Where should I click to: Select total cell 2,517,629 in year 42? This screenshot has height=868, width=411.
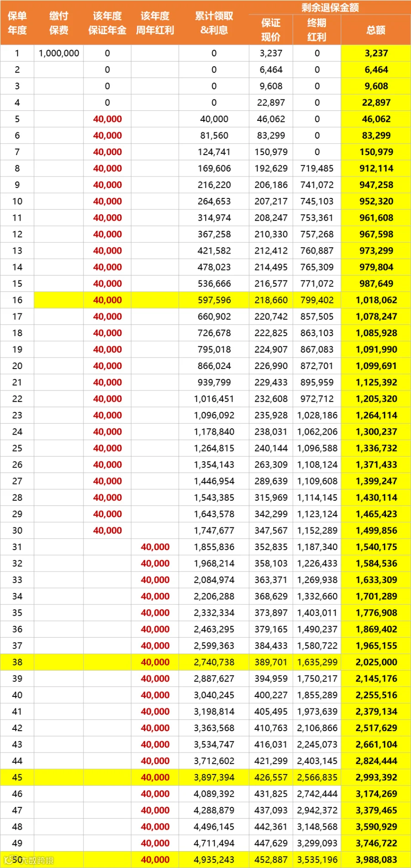coord(376,728)
